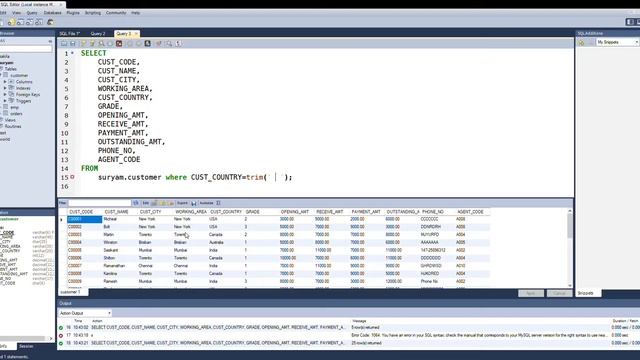
Task: Expand the Columns node under customer
Action: 5,82
